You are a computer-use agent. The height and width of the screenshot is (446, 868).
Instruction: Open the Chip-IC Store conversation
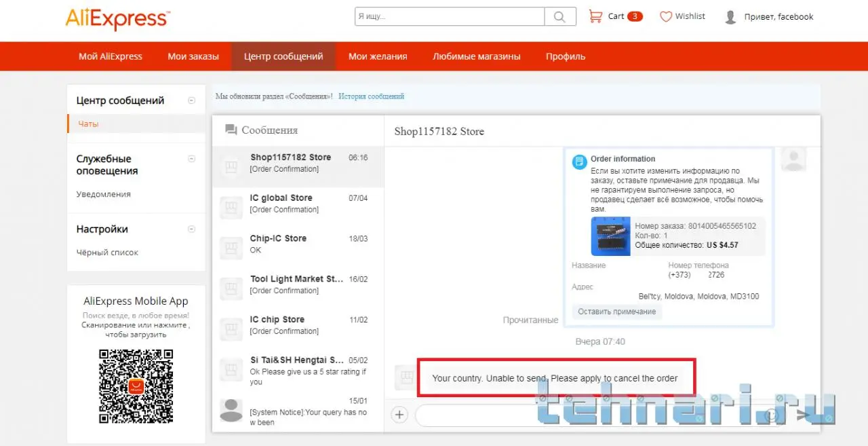(298, 248)
